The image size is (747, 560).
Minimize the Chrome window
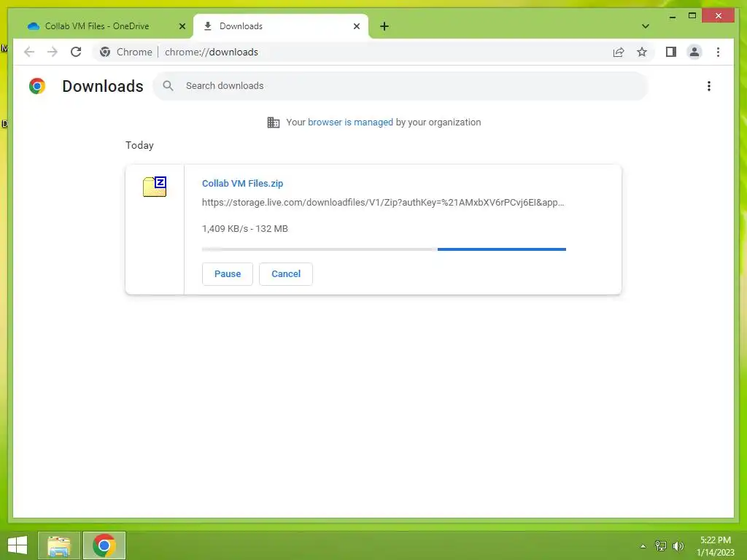pos(672,16)
